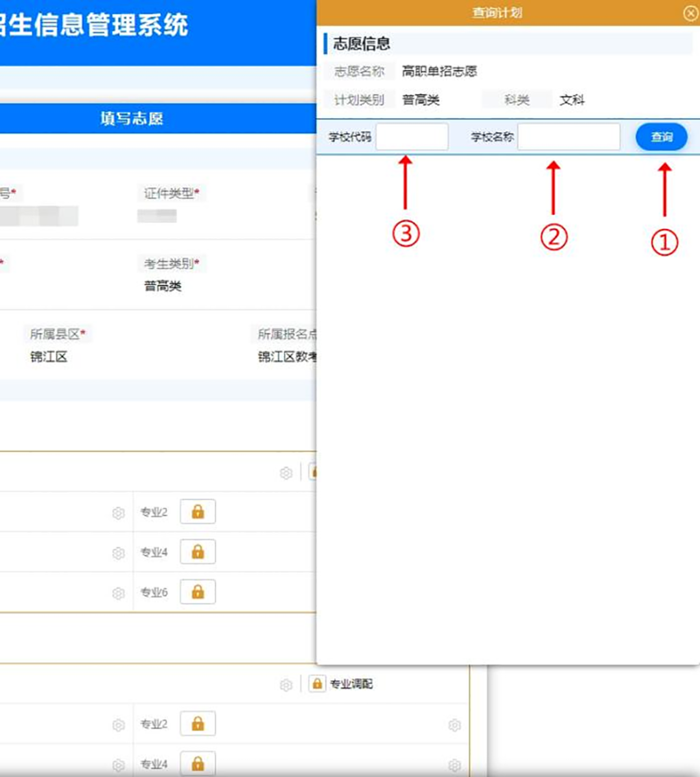The image size is (700, 777).
Task: Unlock the 专业4 field in first group
Action: [x=197, y=551]
